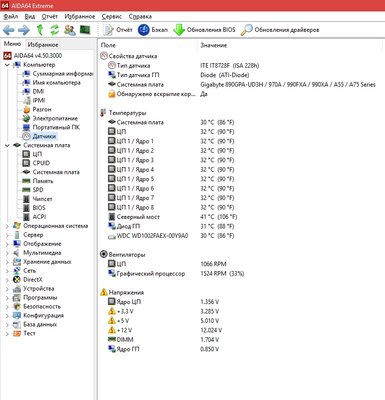Switch to the Избранное tab

(43, 45)
